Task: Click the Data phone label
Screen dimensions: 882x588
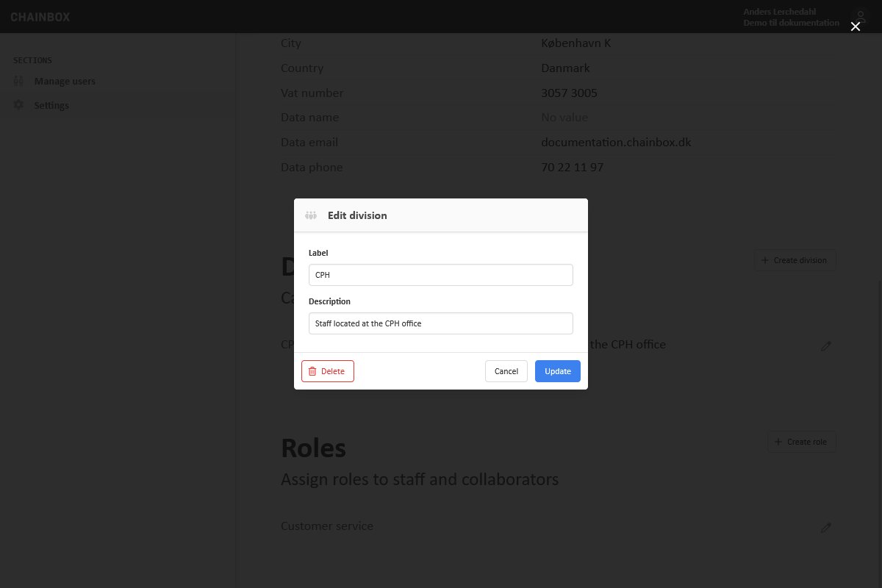Action: tap(312, 168)
